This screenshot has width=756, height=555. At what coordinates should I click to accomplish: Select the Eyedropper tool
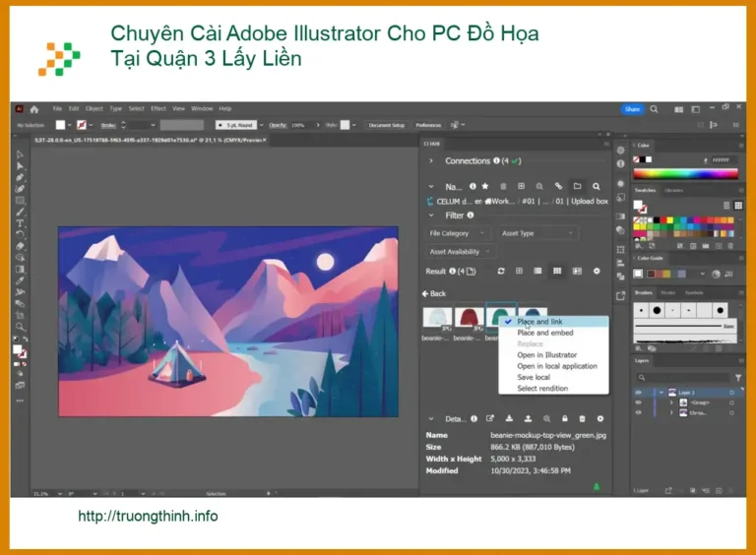tap(20, 280)
